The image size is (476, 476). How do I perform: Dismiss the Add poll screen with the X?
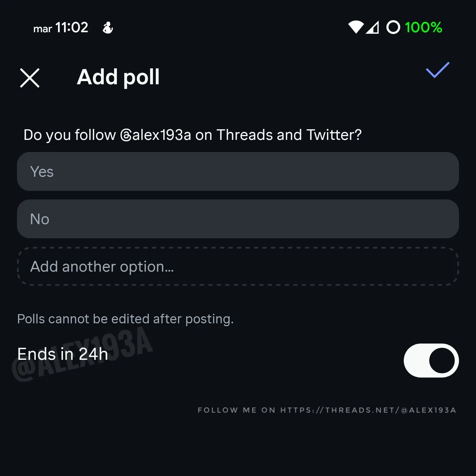click(30, 78)
